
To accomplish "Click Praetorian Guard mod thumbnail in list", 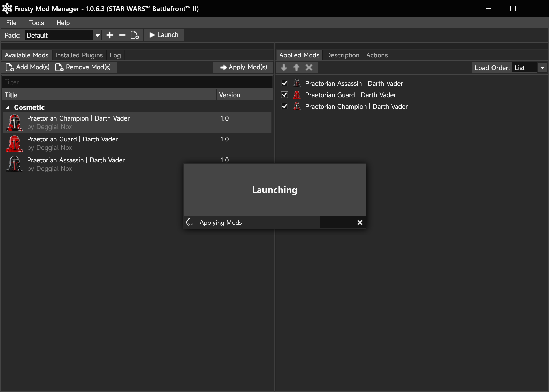I will pos(15,144).
